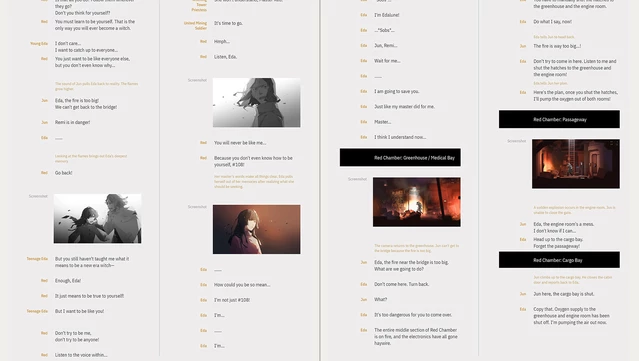Click the 'How could you be so mean...' line
This screenshot has width=639, height=361.
[x=242, y=285]
